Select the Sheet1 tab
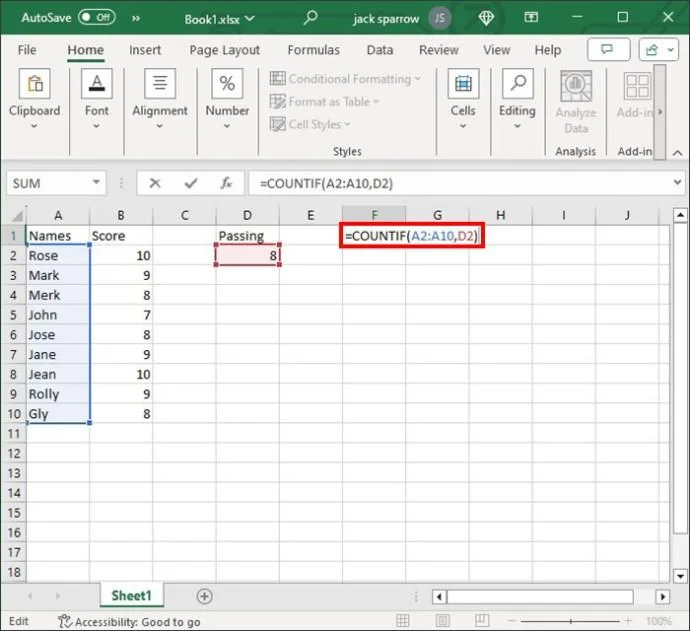The height and width of the screenshot is (631, 690). click(131, 596)
